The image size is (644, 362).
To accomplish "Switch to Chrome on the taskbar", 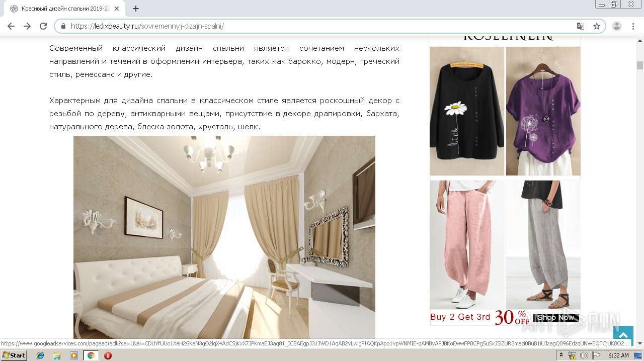I will (x=91, y=355).
